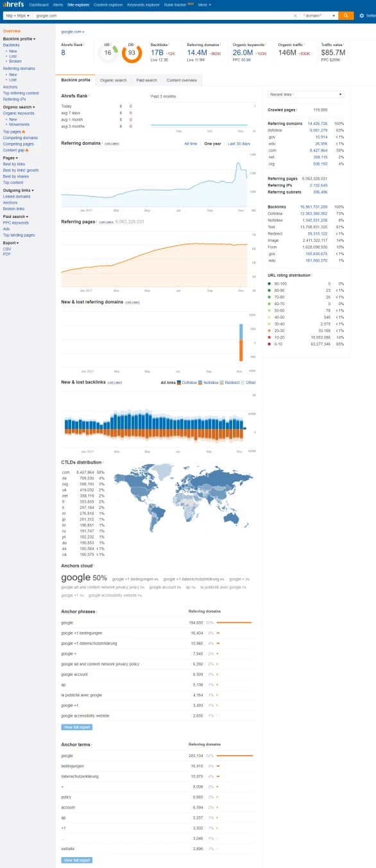Viewport: 376px width, 868px height.
Task: Open Competing domains in the sidebar
Action: [x=20, y=138]
